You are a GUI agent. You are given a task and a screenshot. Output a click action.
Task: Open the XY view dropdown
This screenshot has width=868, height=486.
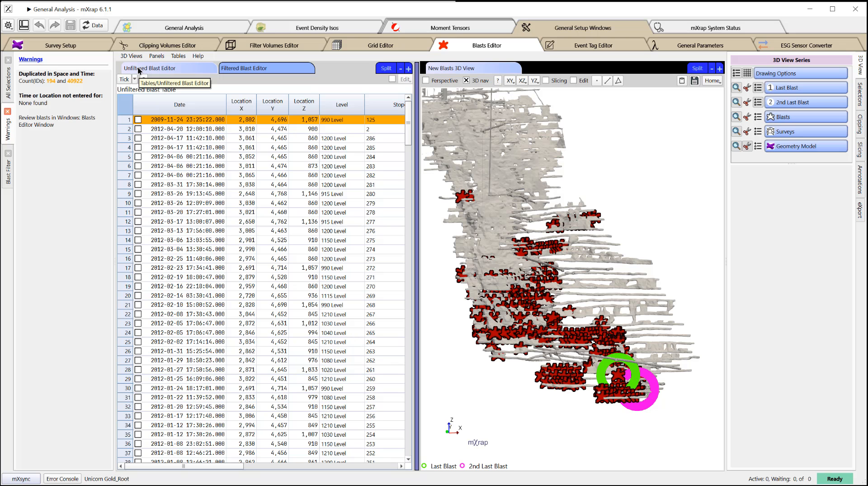click(510, 81)
